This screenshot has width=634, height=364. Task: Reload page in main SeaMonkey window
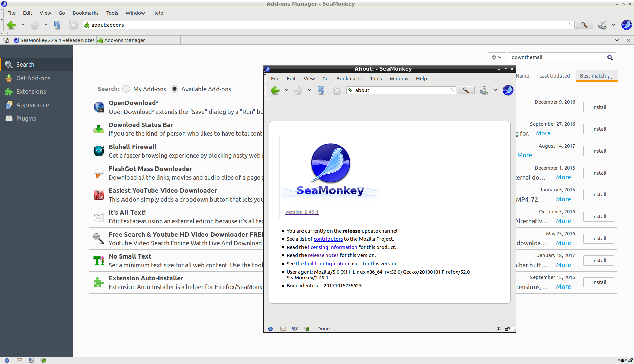(57, 25)
